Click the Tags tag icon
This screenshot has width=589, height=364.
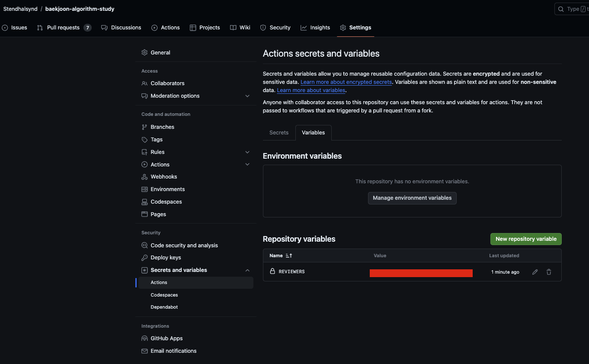(x=144, y=139)
